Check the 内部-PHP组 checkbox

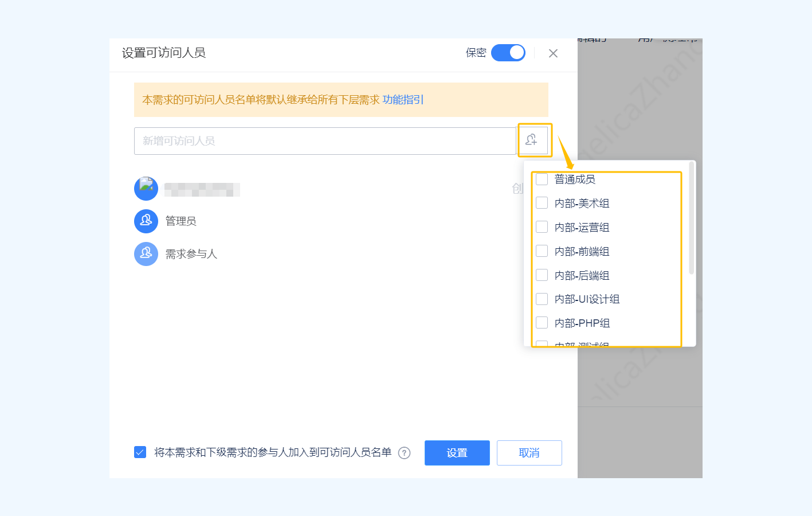(x=542, y=323)
